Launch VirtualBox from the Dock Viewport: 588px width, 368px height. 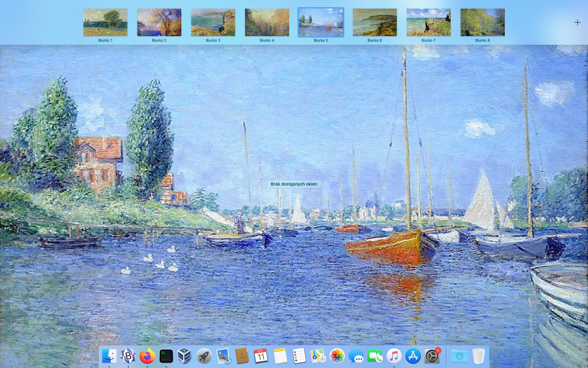[185, 356]
